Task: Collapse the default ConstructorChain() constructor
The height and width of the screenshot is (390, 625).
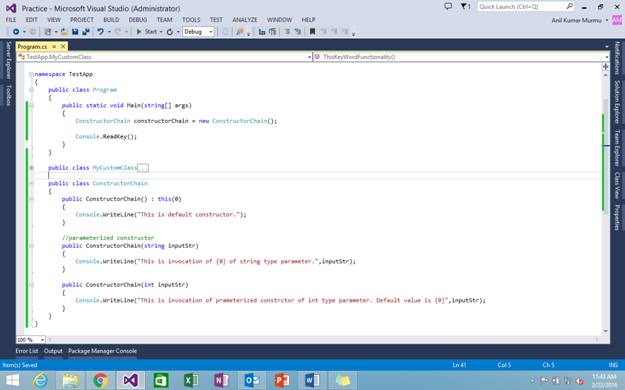Action: tap(31, 199)
